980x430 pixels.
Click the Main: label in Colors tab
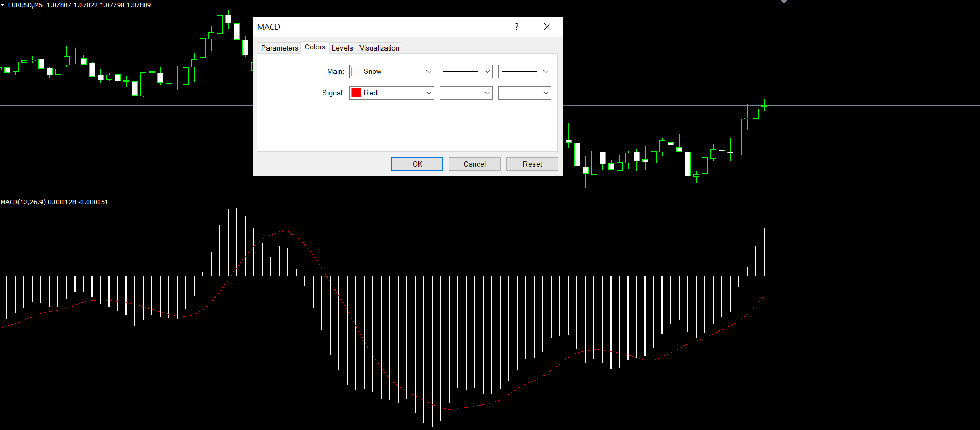(x=335, y=71)
